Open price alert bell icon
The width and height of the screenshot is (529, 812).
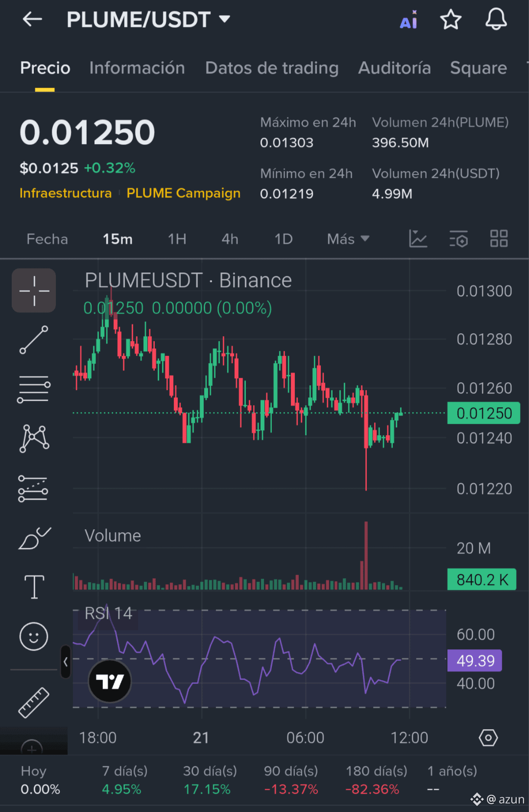496,19
